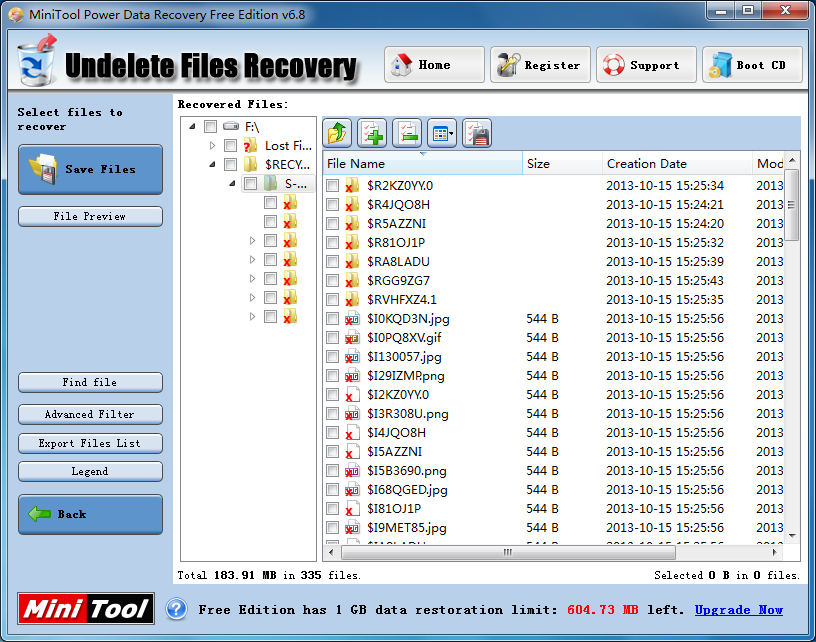Click the file icon of $I2KZ0YY.0
This screenshot has width=816, height=642.
352,394
